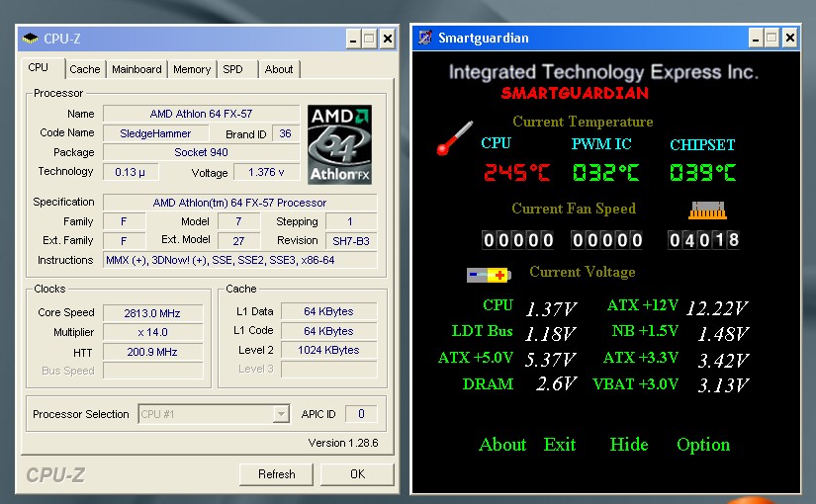Click the Multiplier value x 14.0
816x504 pixels.
point(152,332)
